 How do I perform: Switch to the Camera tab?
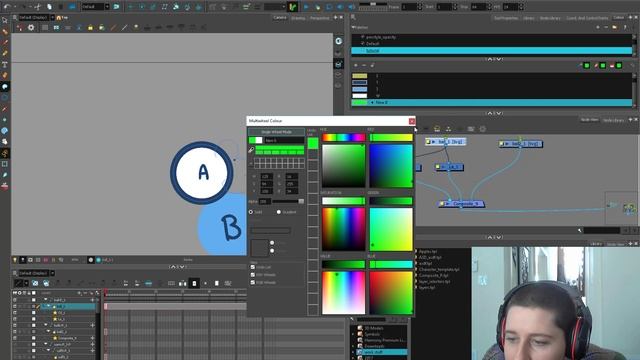click(x=280, y=18)
